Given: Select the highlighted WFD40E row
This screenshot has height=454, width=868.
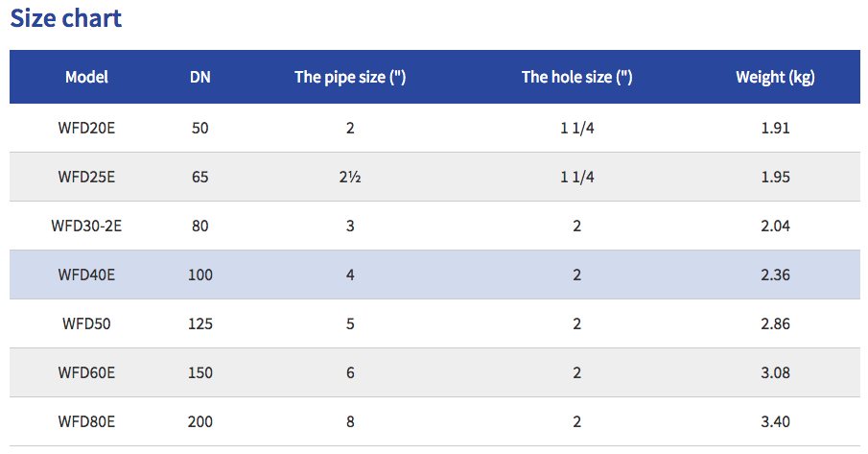Looking at the screenshot, I should [x=434, y=275].
